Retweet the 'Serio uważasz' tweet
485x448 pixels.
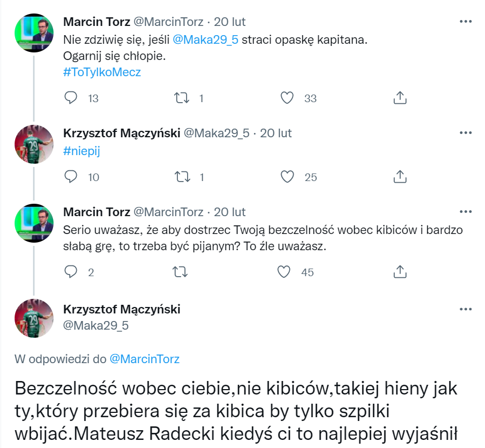tap(182, 272)
